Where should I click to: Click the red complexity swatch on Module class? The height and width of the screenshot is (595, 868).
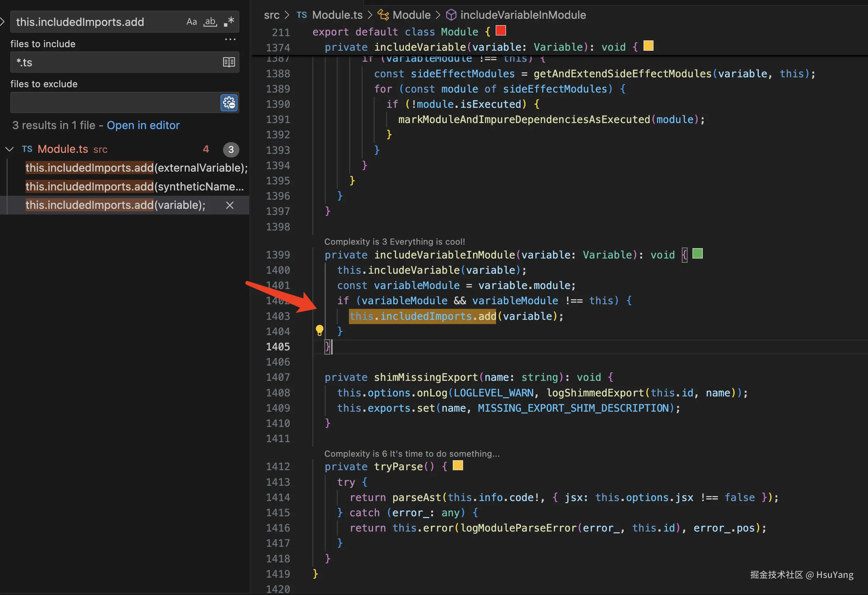(x=500, y=30)
